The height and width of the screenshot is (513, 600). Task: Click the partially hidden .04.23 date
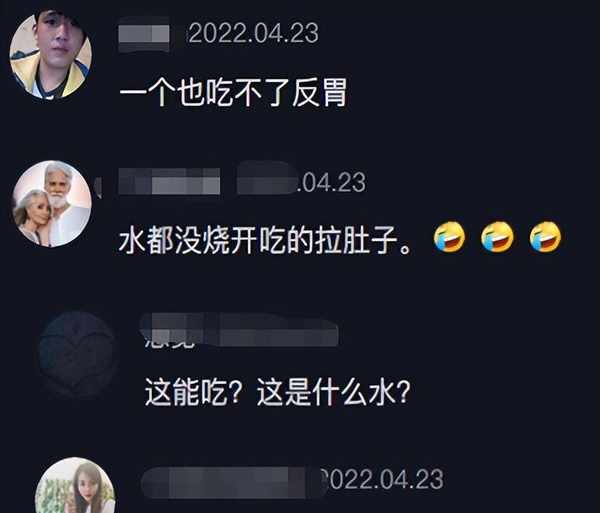331,182
